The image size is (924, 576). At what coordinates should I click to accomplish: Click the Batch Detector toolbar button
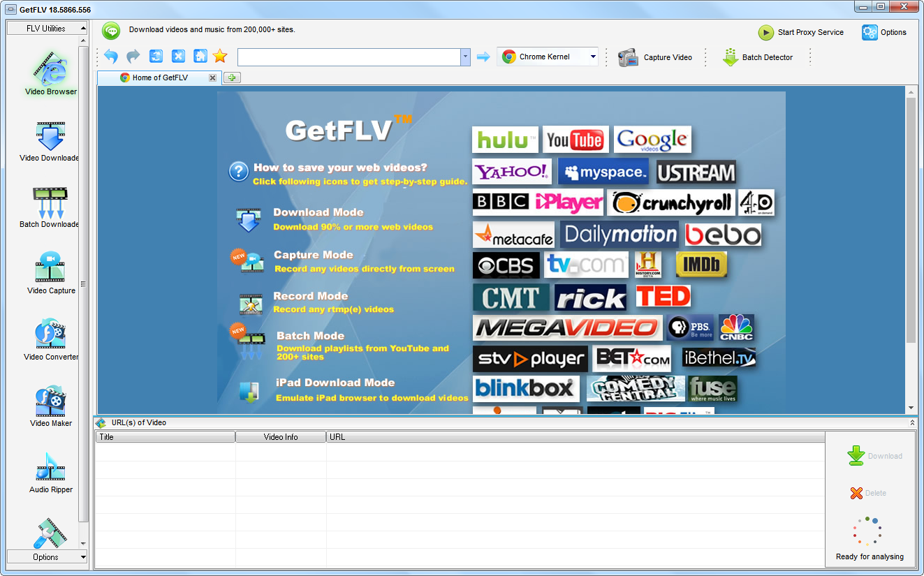click(758, 57)
